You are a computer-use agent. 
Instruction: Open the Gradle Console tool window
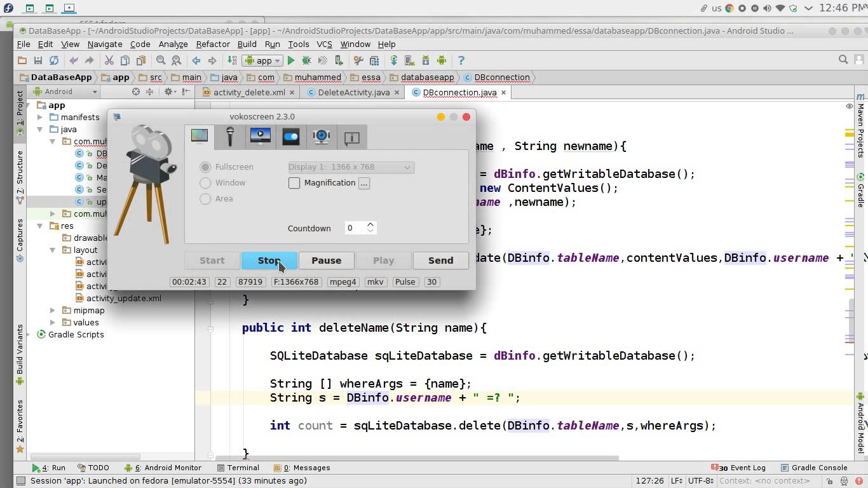click(x=814, y=468)
